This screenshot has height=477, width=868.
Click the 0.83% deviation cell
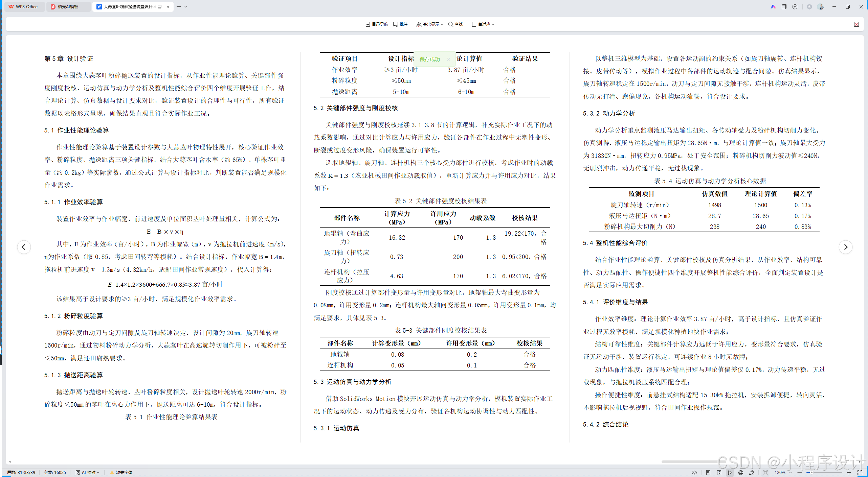coord(803,226)
